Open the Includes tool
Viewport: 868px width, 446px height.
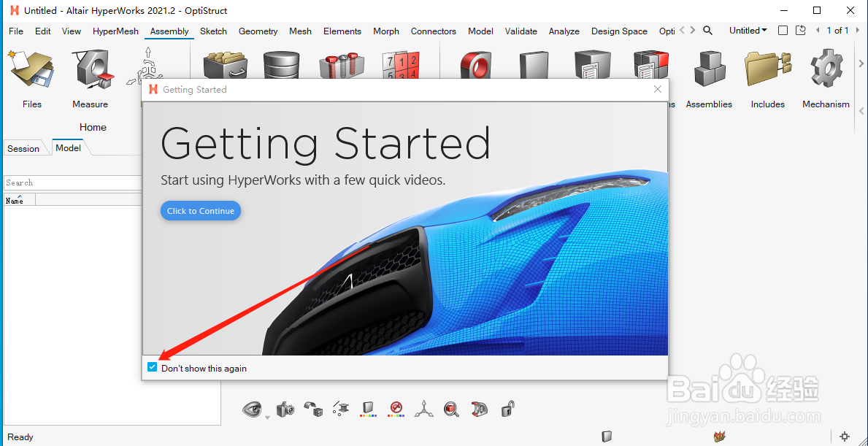point(768,68)
